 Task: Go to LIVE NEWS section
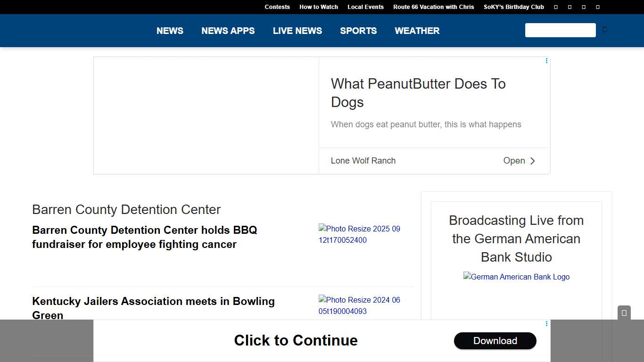coord(297,31)
